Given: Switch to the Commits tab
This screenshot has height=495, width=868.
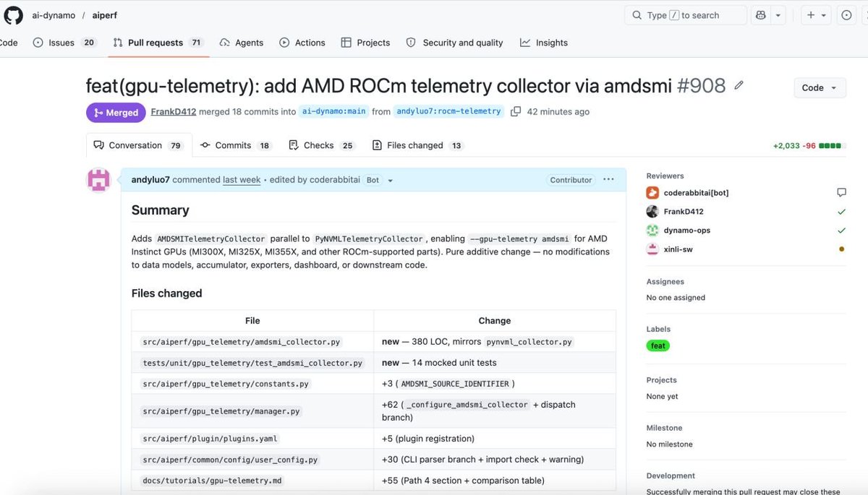Looking at the screenshot, I should (x=235, y=145).
